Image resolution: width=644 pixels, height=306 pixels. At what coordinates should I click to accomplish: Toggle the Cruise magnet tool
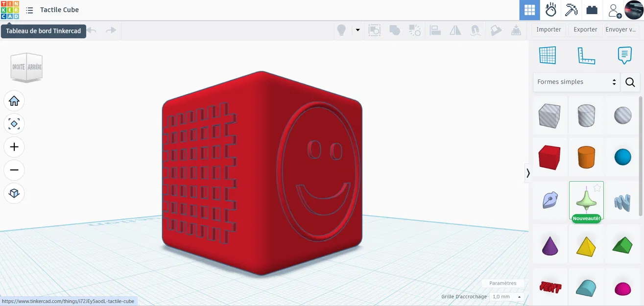click(475, 30)
